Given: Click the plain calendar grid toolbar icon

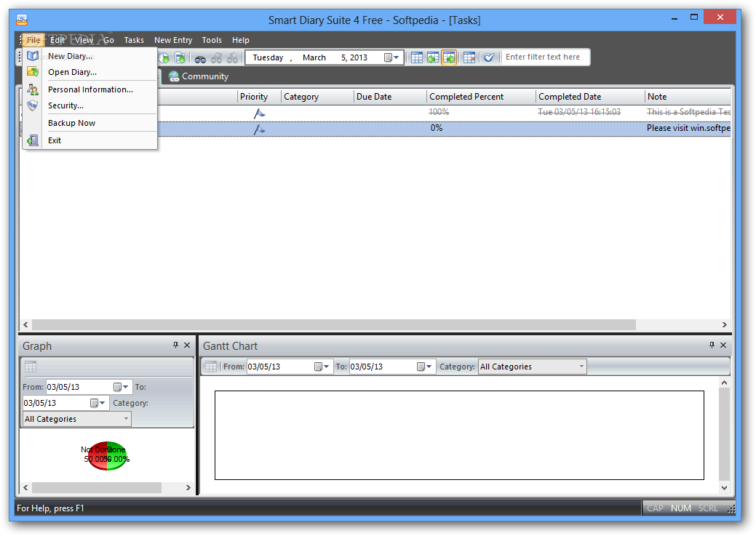Looking at the screenshot, I should coord(417,58).
